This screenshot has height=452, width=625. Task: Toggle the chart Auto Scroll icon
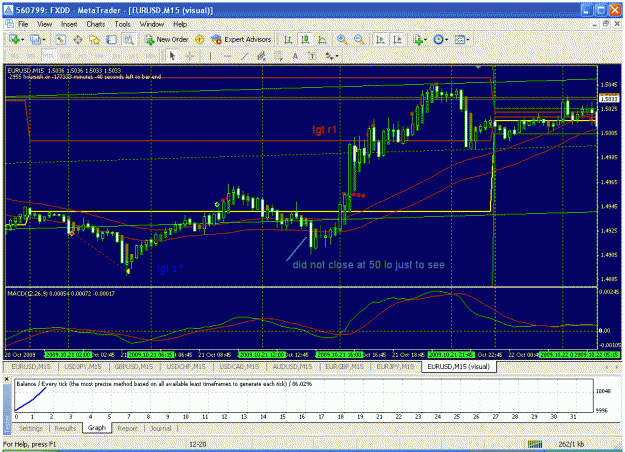point(380,39)
